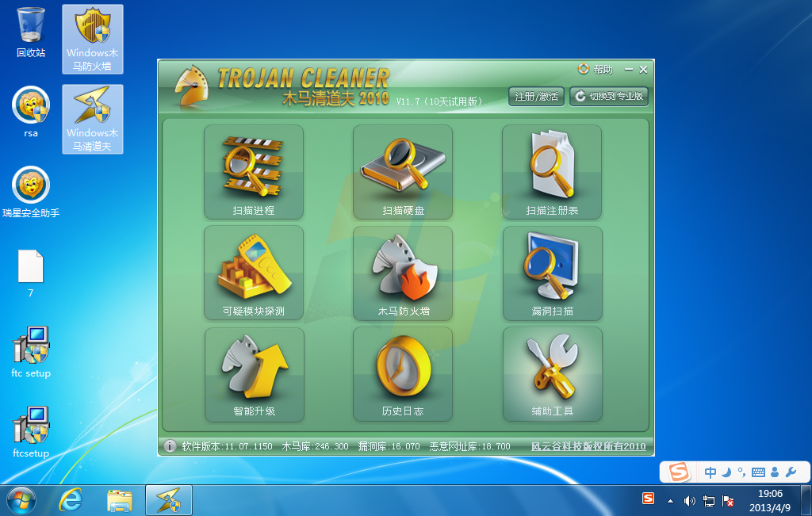Screen dimensions: 812x516
Task: Select the rsa desktop icon
Action: [x=31, y=112]
